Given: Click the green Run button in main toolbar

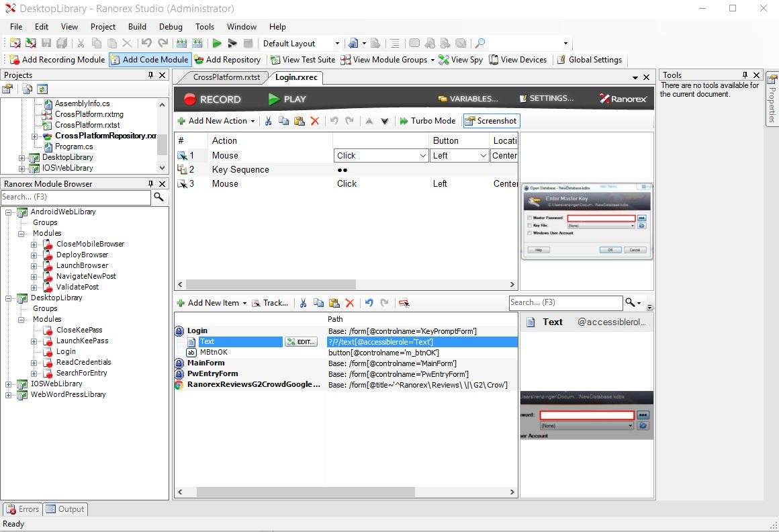Looking at the screenshot, I should (x=217, y=44).
